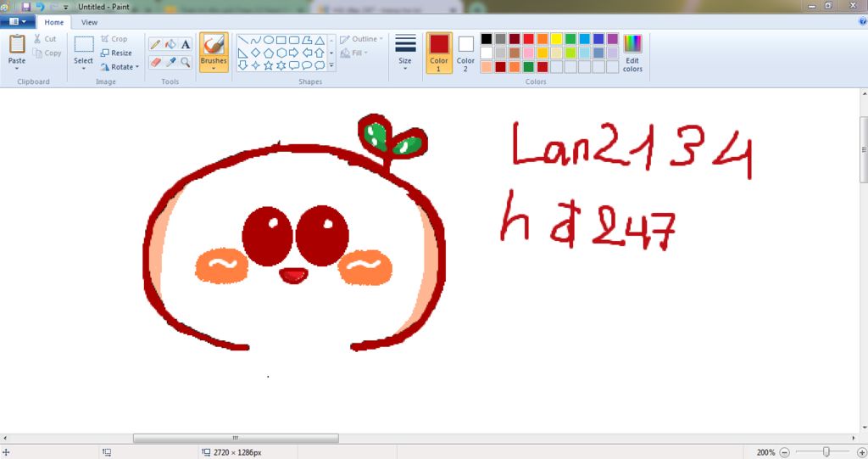The width and height of the screenshot is (868, 459).
Task: Open the shape Outline dropdown
Action: (x=361, y=39)
